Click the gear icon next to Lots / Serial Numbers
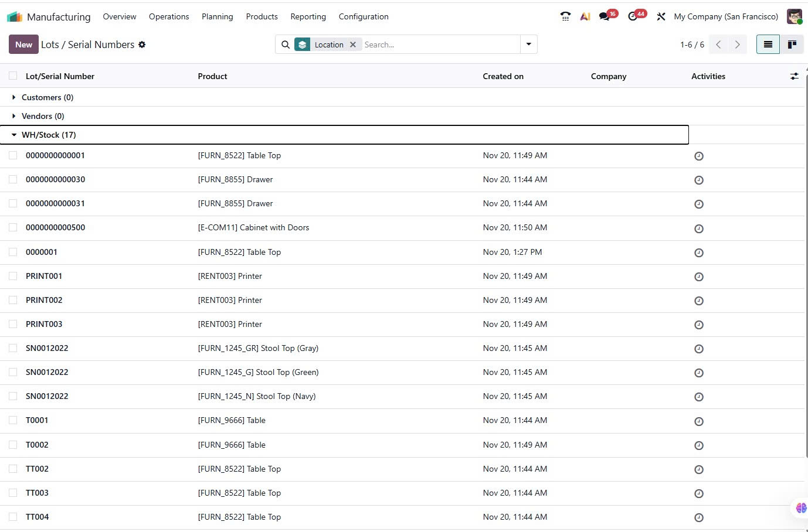 142,45
